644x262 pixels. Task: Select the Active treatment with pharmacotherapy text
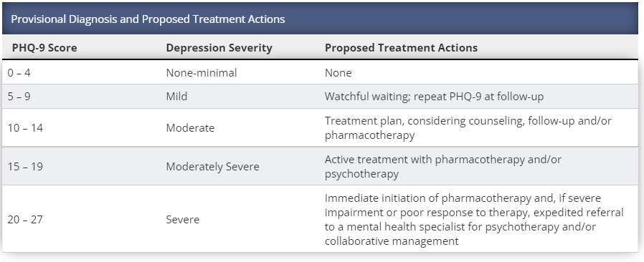(442, 167)
